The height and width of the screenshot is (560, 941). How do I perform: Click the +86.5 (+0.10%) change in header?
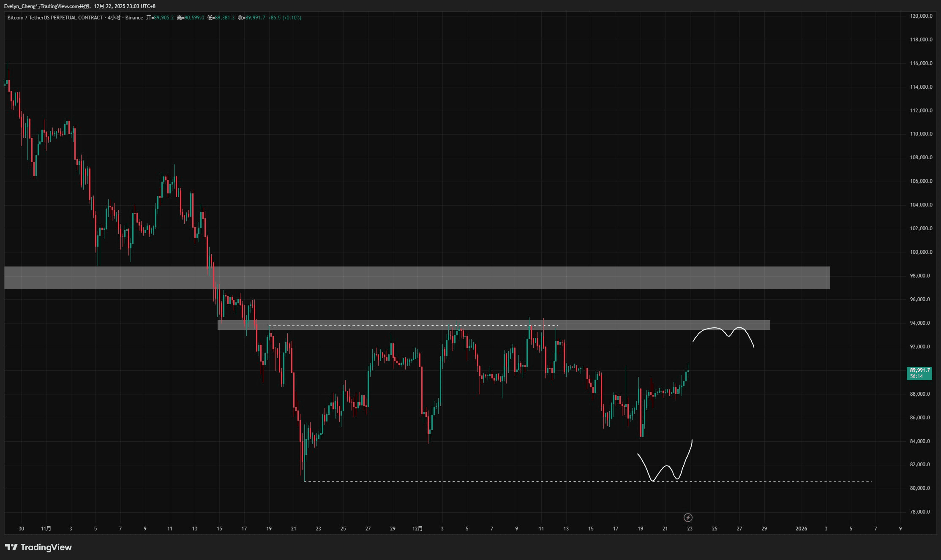coord(284,18)
